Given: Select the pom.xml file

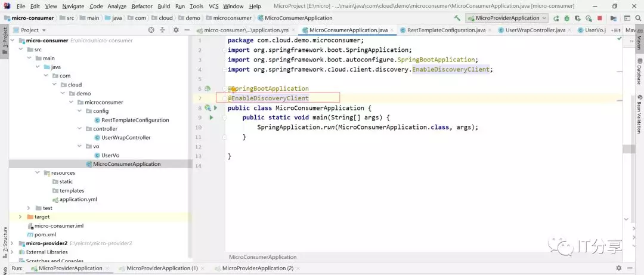Looking at the screenshot, I should click(x=42, y=234).
